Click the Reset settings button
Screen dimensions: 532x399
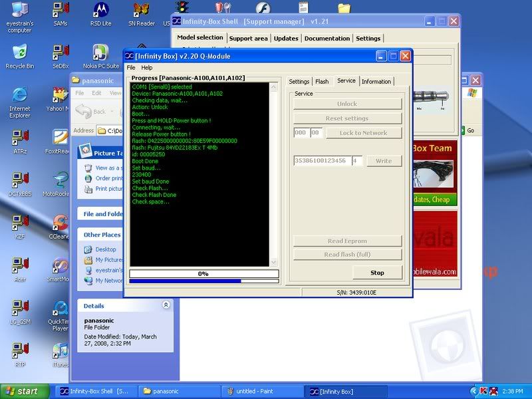(x=347, y=118)
